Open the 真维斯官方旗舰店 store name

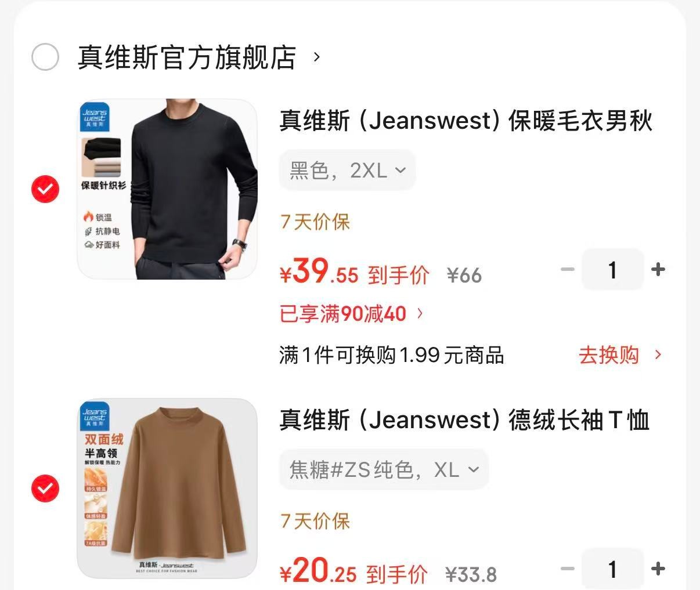point(187,57)
